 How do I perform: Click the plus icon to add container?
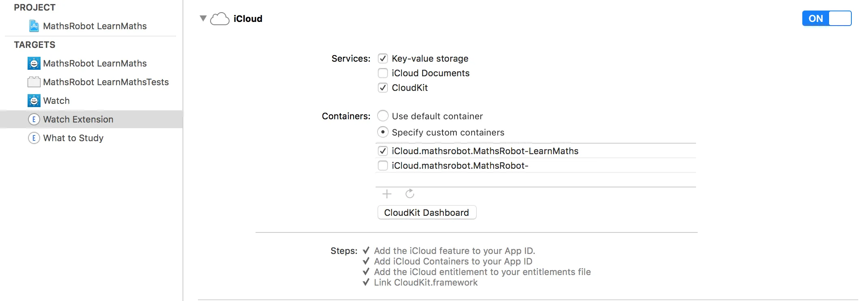click(x=387, y=194)
